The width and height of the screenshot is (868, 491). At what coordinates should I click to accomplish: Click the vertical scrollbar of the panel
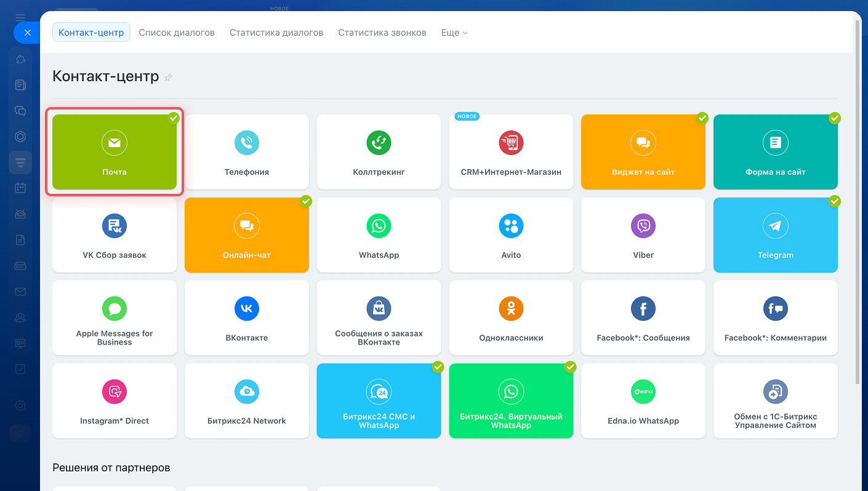pyautogui.click(x=858, y=202)
